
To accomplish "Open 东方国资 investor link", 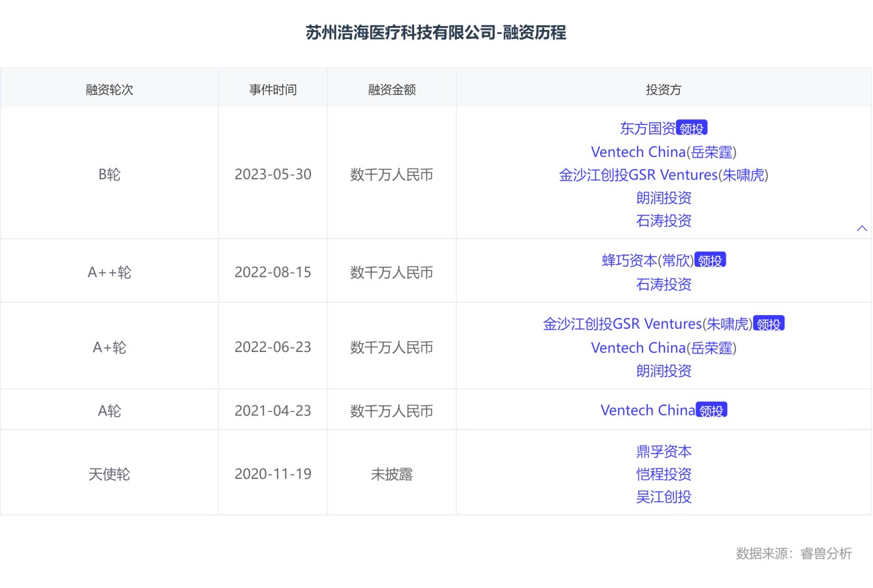I will pyautogui.click(x=648, y=128).
